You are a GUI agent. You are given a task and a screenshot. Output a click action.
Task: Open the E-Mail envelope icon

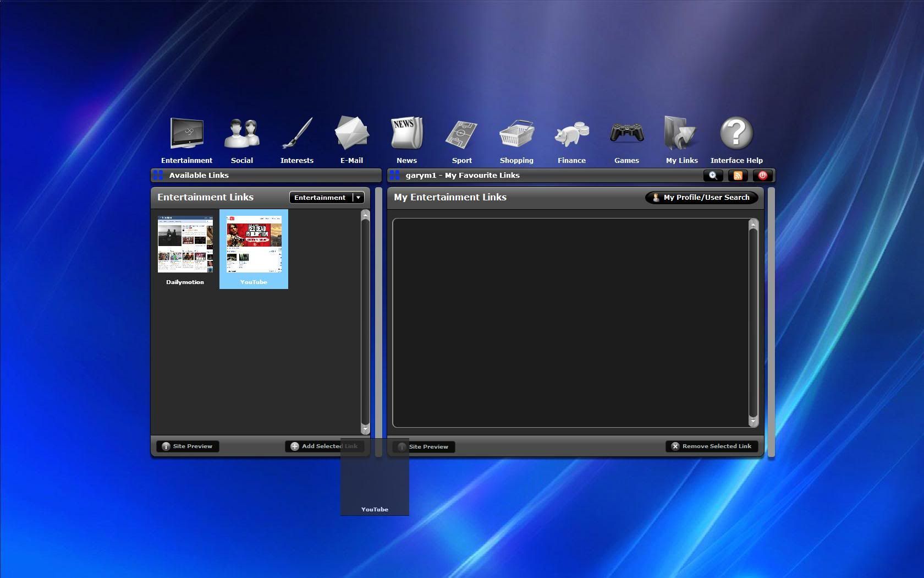[352, 133]
